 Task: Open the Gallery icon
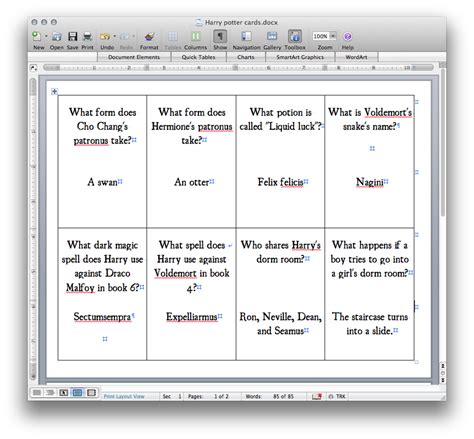point(272,36)
